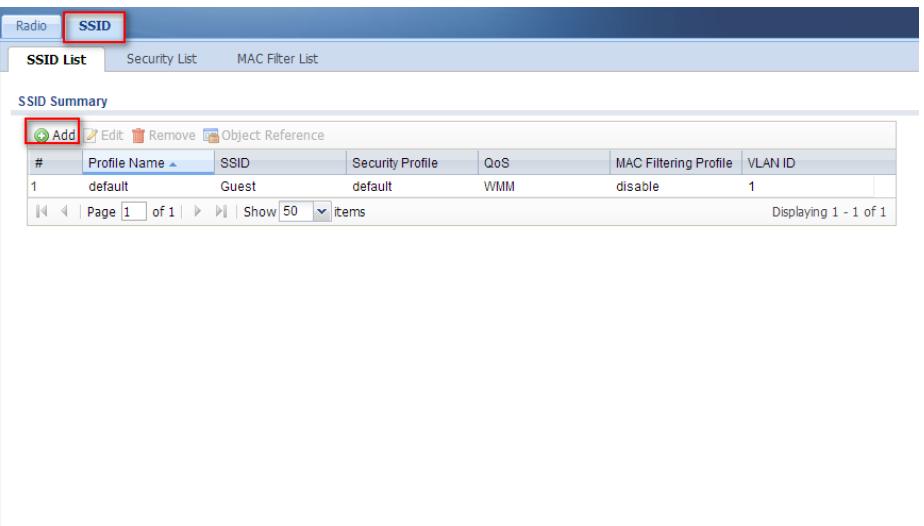Select the SSID top tab
The width and height of the screenshot is (924, 526).
tap(94, 26)
